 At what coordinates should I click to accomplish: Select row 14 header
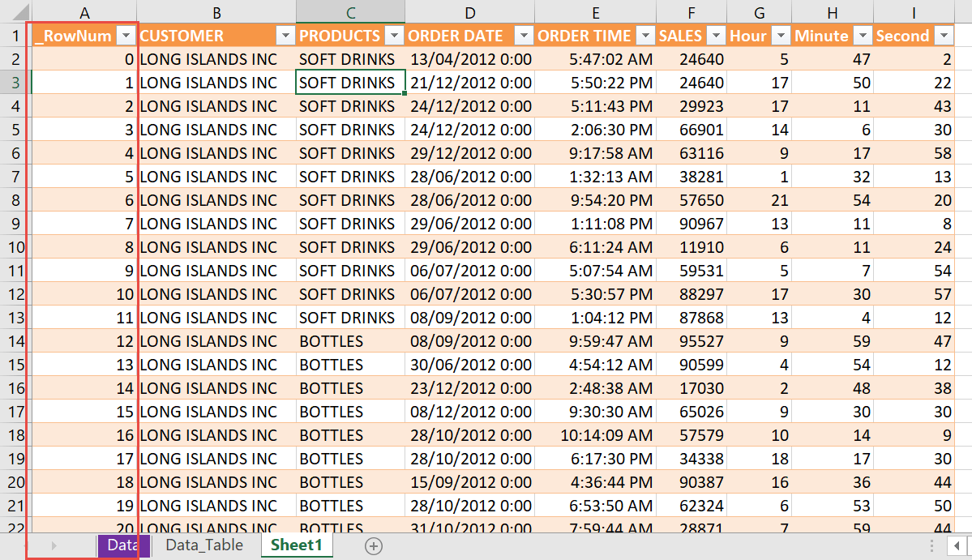point(15,341)
